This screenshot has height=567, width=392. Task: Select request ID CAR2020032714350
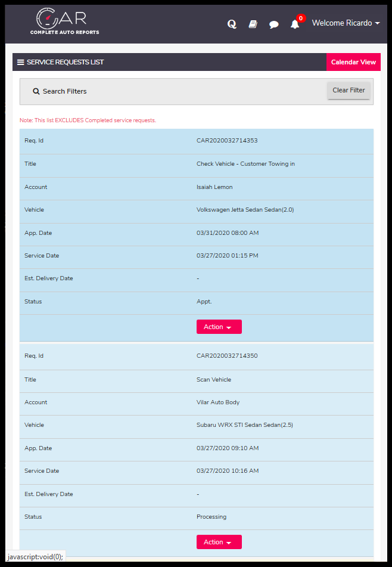[x=227, y=355]
